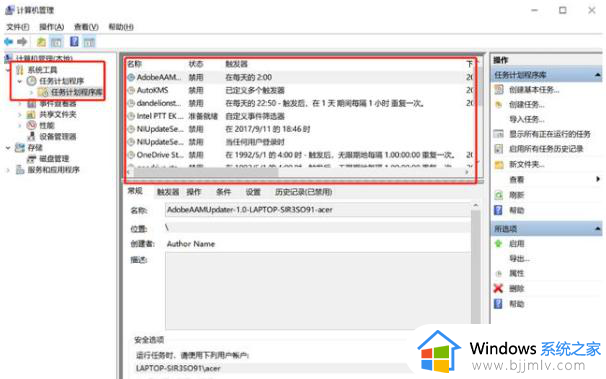Select 服务和应用程序 in the tree
This screenshot has height=379, width=606.
click(x=53, y=170)
